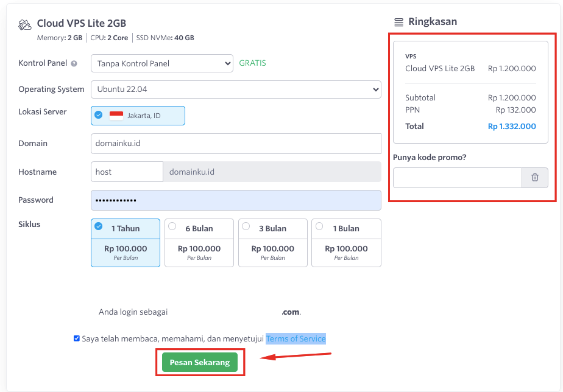Click the Pesan Sekarang button
563x392 pixels.
click(x=200, y=362)
